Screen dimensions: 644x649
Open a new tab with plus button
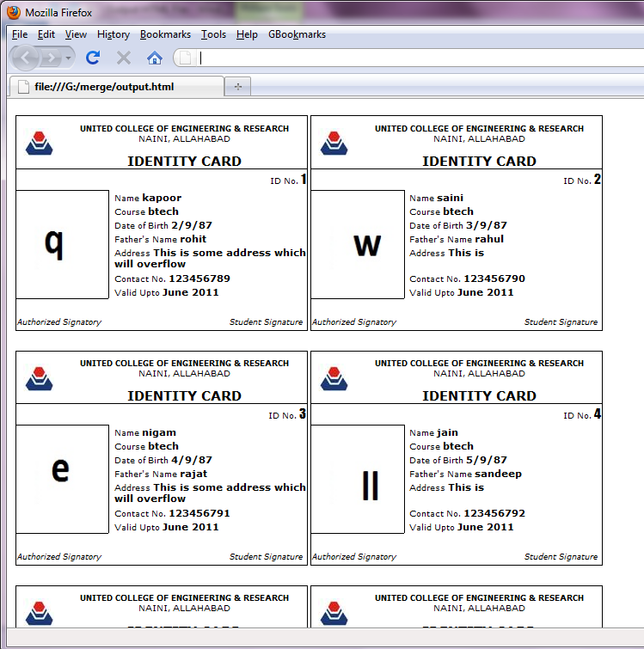point(238,87)
